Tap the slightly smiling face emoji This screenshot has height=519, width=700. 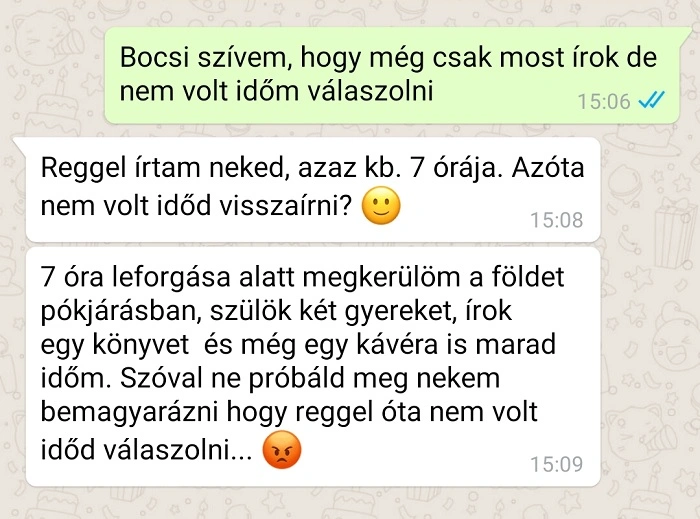[381, 205]
